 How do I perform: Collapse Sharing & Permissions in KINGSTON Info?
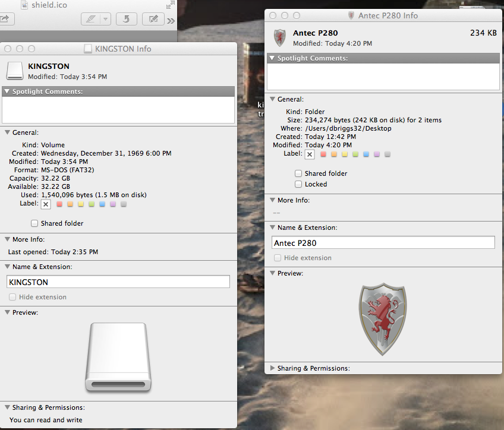(x=7, y=407)
